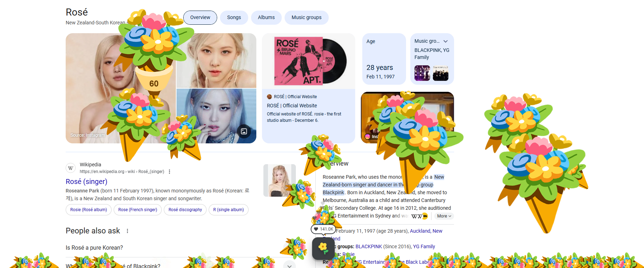Viewport: 644px width, 268px height.
Task: Open the Music groups tab
Action: [x=306, y=18]
